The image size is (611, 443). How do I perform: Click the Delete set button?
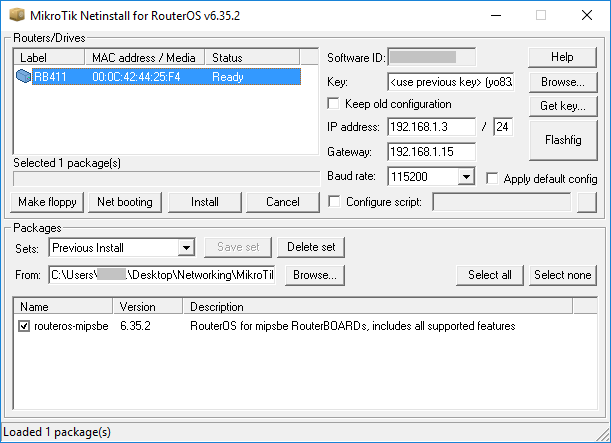[311, 247]
